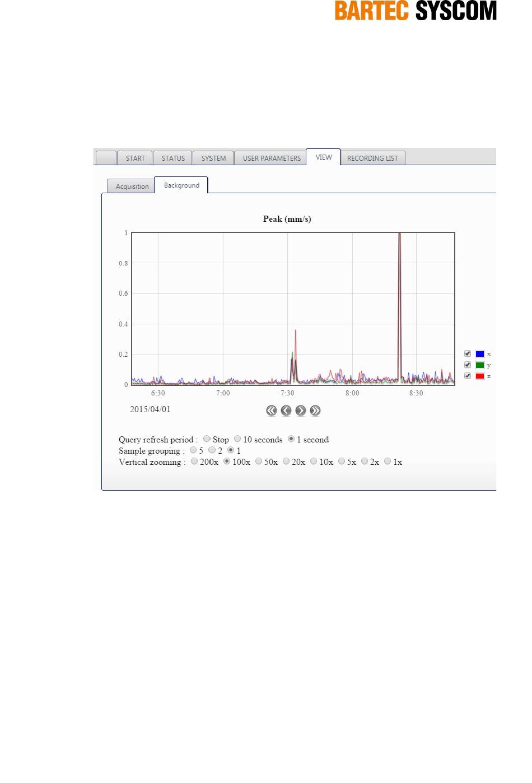532x783 pixels.
Task: Set sample grouping to 2
Action: pos(212,450)
